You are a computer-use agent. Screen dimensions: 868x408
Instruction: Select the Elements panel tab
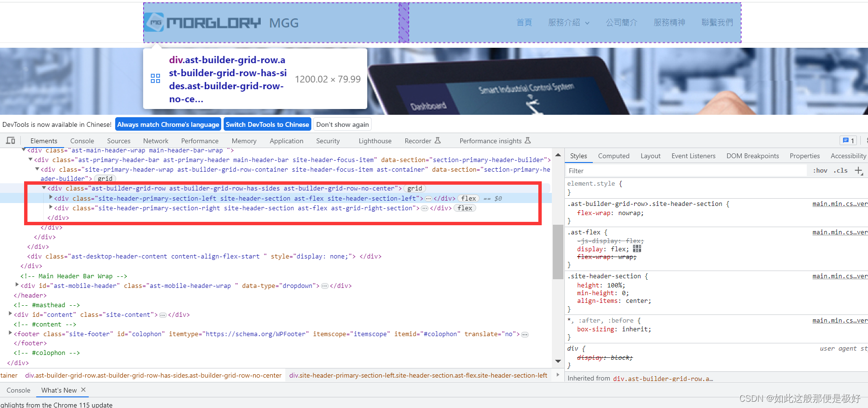[44, 141]
